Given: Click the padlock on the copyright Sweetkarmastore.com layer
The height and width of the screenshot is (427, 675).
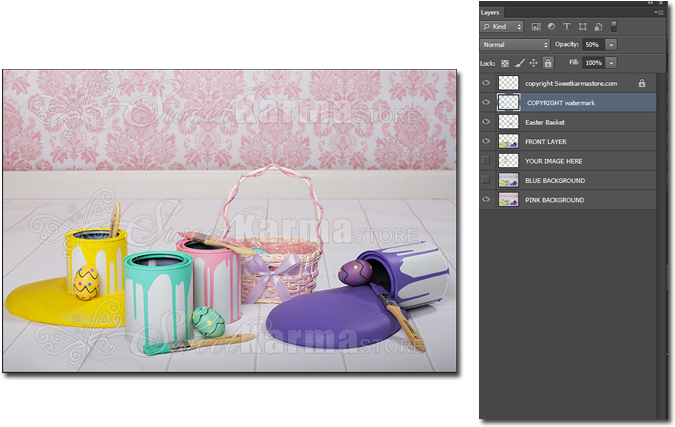Looking at the screenshot, I should click(x=642, y=83).
